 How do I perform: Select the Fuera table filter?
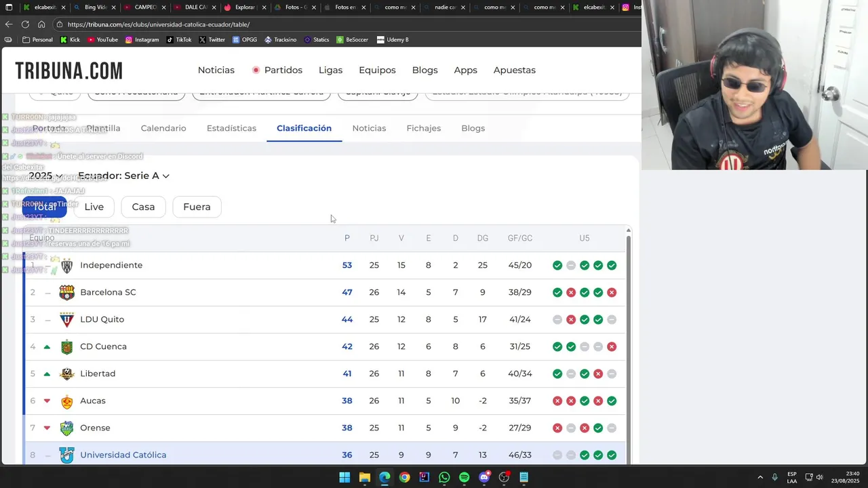197,207
